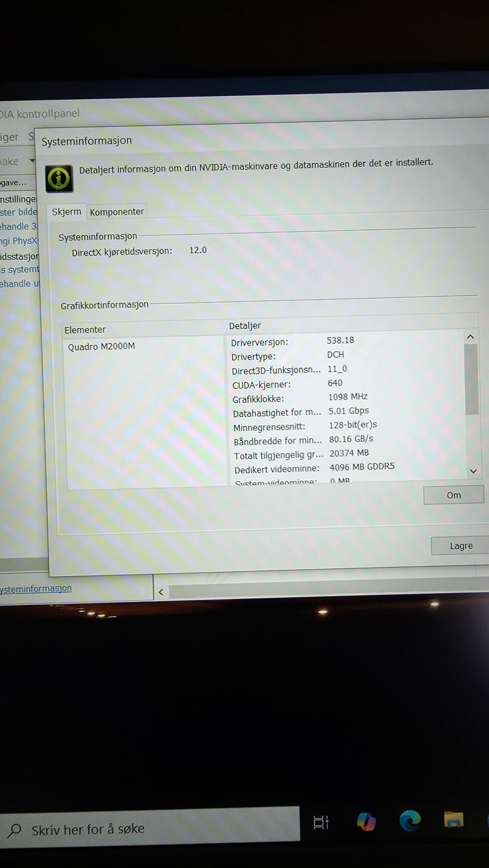Click the Båndbredde value 80.16 GB/s
This screenshot has width=489, height=868.
click(x=351, y=439)
